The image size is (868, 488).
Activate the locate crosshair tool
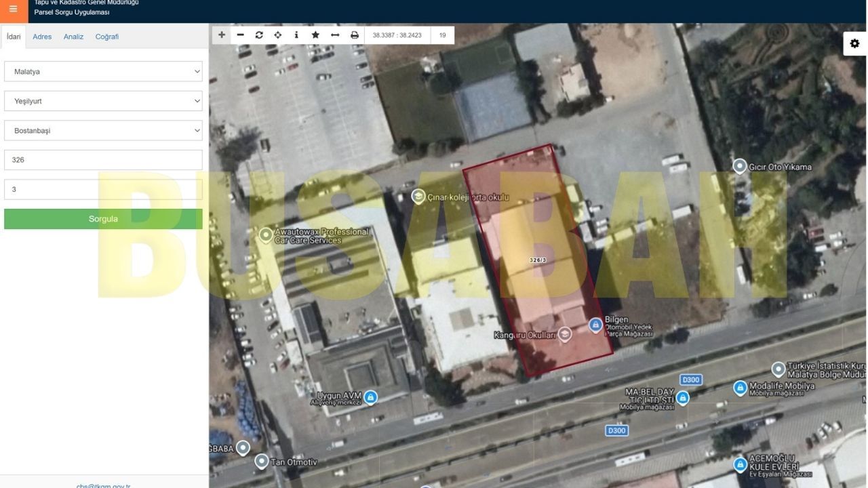click(x=278, y=35)
